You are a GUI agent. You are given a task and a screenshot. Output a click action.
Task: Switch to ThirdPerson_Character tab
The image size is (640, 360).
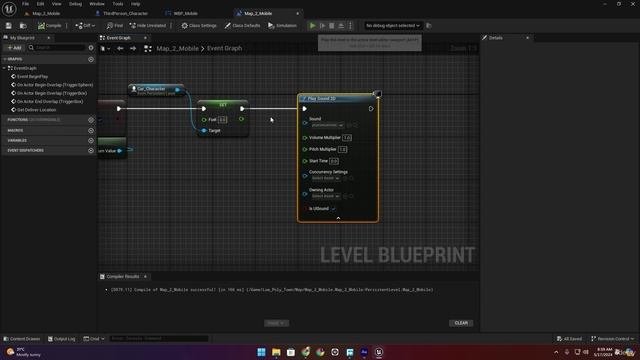point(125,13)
